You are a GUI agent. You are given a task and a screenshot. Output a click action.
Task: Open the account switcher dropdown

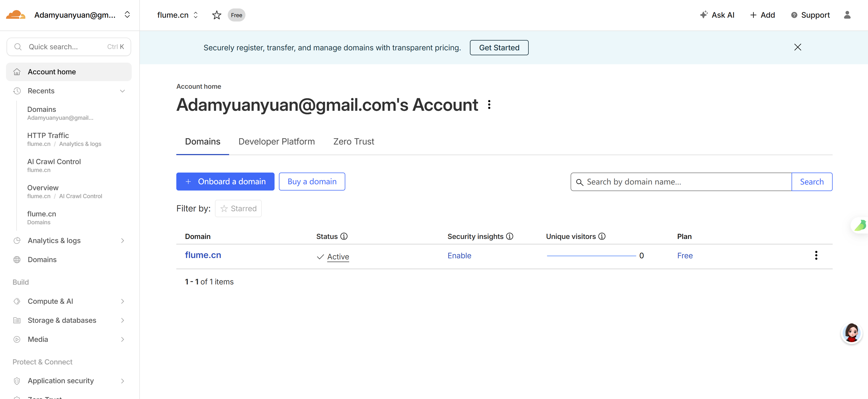click(x=127, y=15)
